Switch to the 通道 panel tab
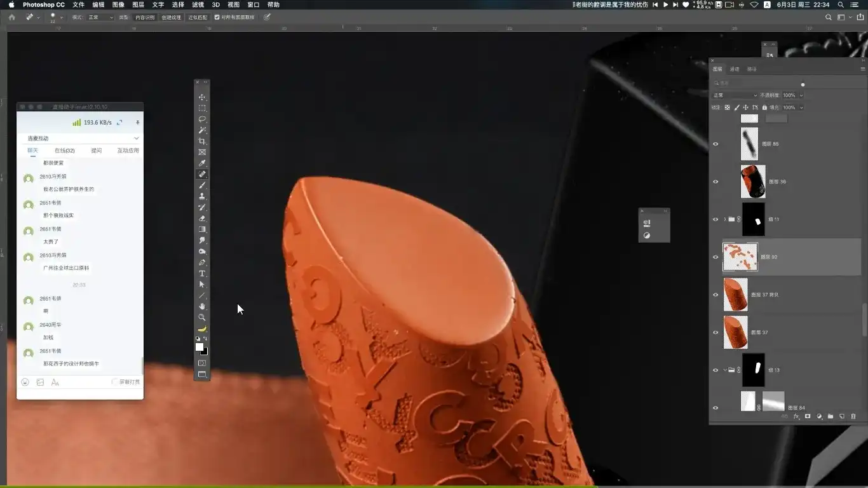 pos(735,69)
